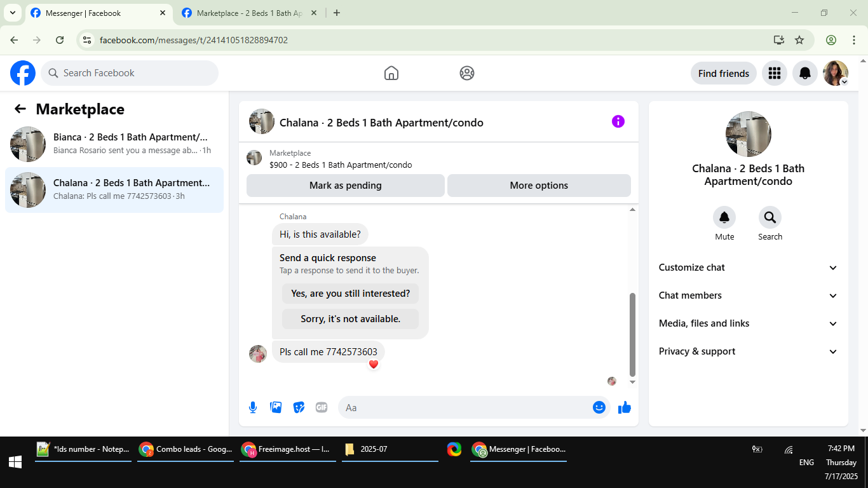868x488 pixels.
Task: Open Bianca conversation in the list
Action: [114, 144]
